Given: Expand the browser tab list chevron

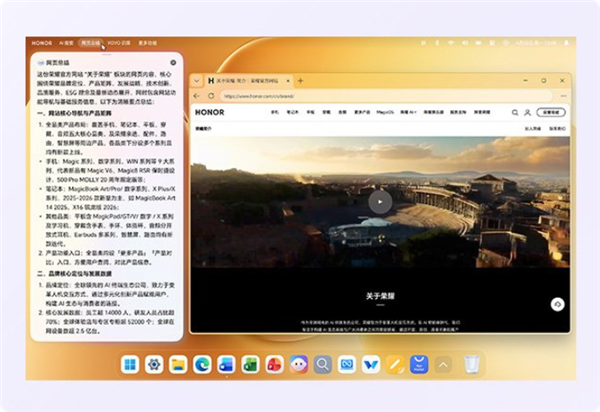Looking at the screenshot, I should (196, 81).
